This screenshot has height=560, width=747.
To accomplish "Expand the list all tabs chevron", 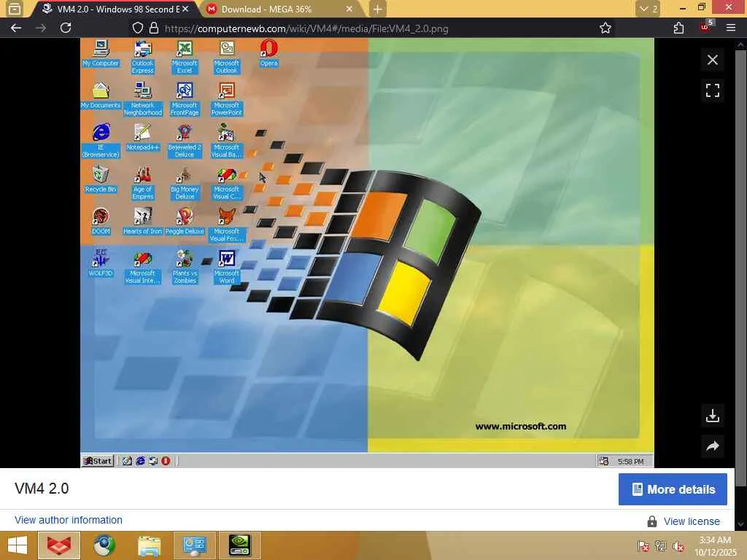I will 648,9.
